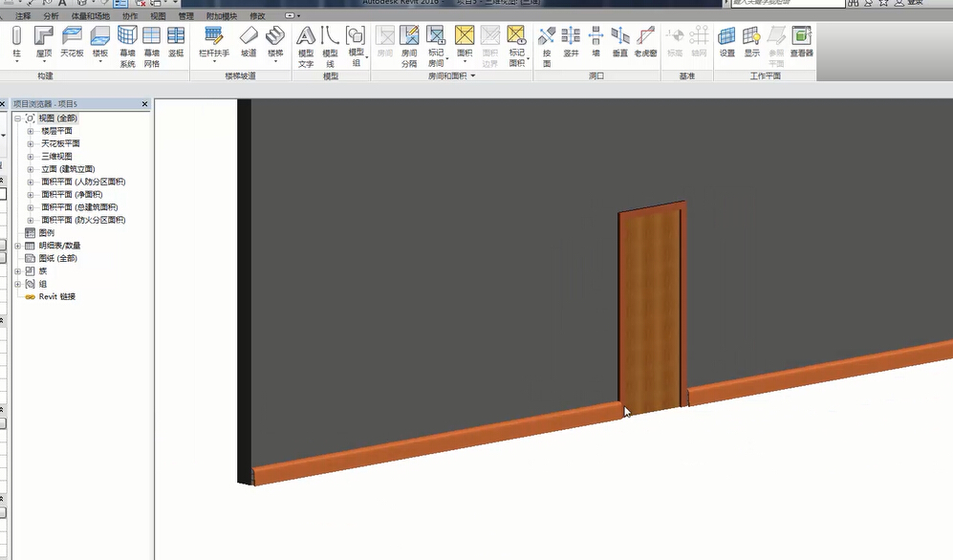Screen dimensions: 953x560
Task: Select the 老虎窗 dormer opening tool
Action: (x=645, y=42)
